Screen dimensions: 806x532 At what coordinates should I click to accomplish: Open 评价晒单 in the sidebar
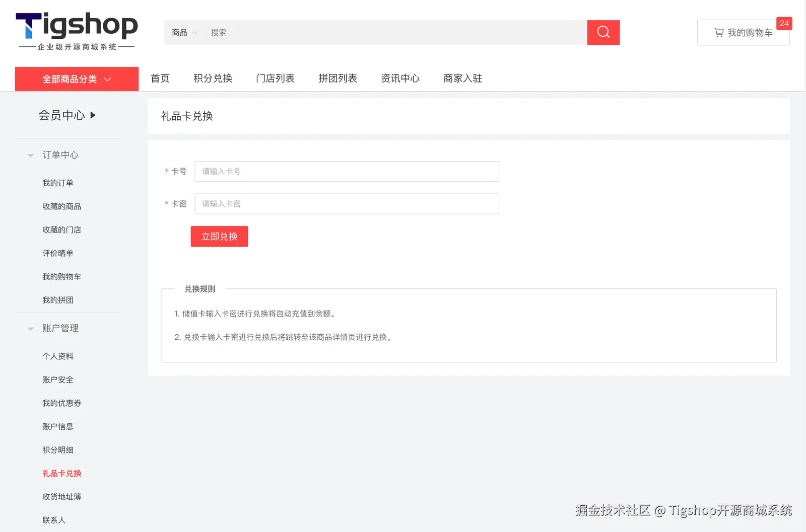pyautogui.click(x=58, y=253)
